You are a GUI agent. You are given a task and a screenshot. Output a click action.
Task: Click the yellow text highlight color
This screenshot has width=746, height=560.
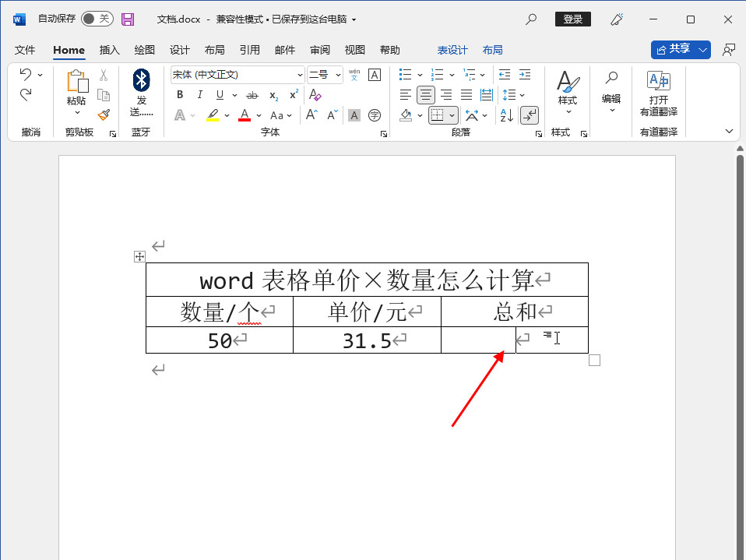tap(213, 115)
